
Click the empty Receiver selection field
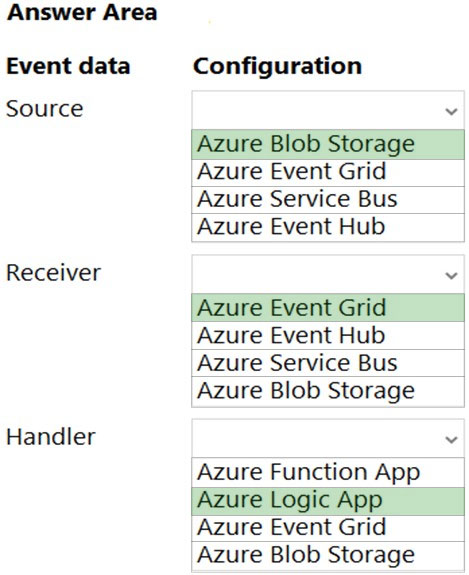(x=328, y=274)
